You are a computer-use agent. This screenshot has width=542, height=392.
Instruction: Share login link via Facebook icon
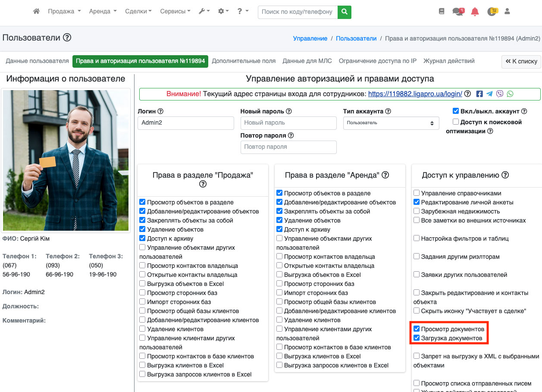point(479,94)
